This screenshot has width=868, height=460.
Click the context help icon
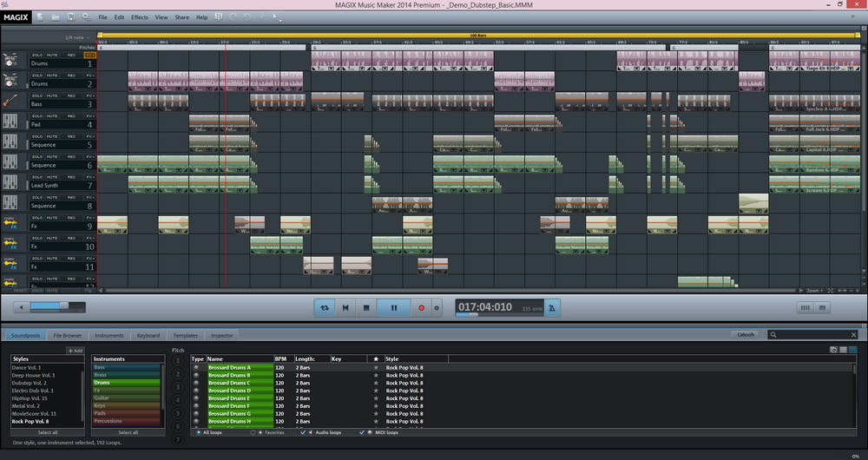tap(218, 17)
